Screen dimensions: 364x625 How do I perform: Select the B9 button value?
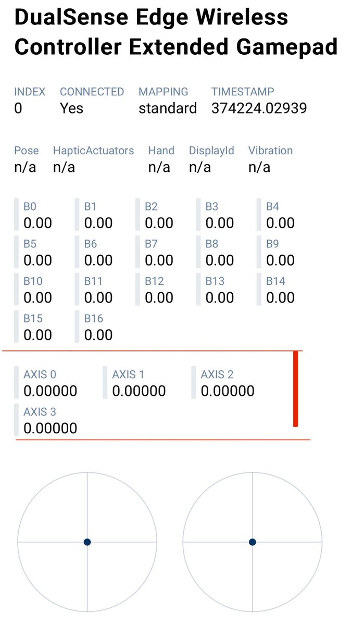280,260
